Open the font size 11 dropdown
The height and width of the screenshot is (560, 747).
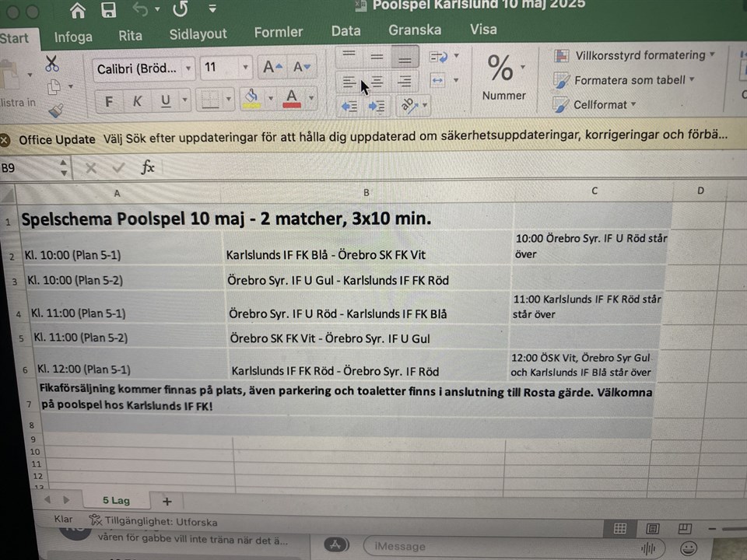click(247, 68)
